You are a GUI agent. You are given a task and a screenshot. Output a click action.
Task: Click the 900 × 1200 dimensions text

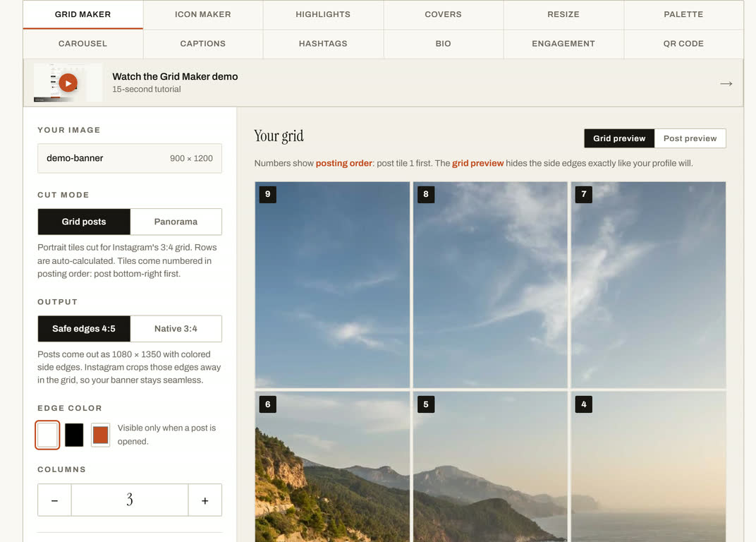(191, 158)
